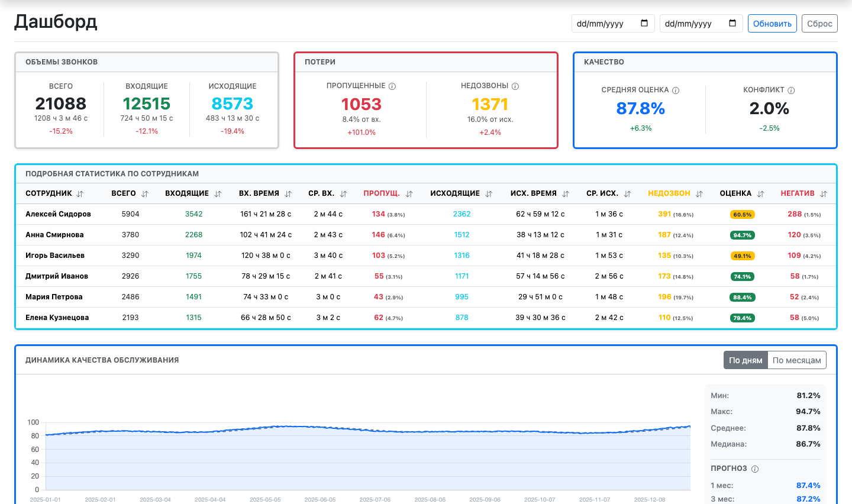852x504 pixels.
Task: Switch chart view to По дням
Action: (x=745, y=360)
